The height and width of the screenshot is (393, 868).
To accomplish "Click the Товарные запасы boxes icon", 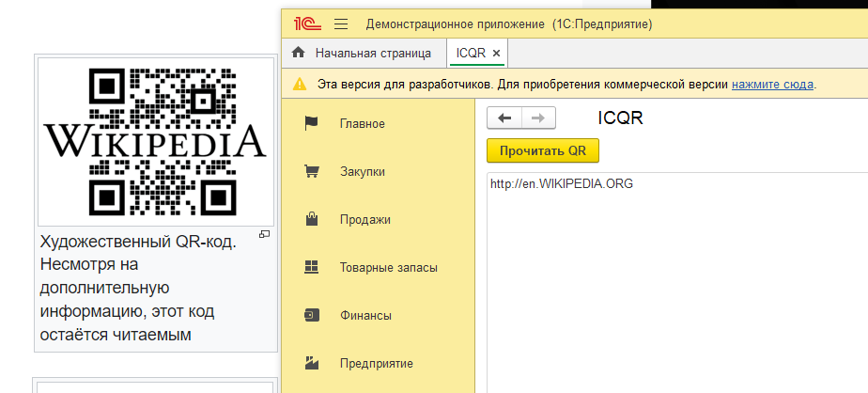I will tap(312, 267).
